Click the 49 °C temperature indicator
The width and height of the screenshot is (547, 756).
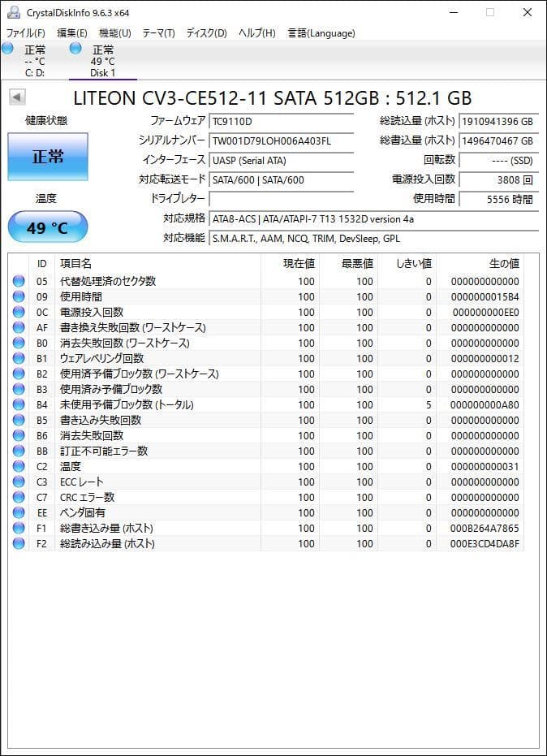click(48, 227)
